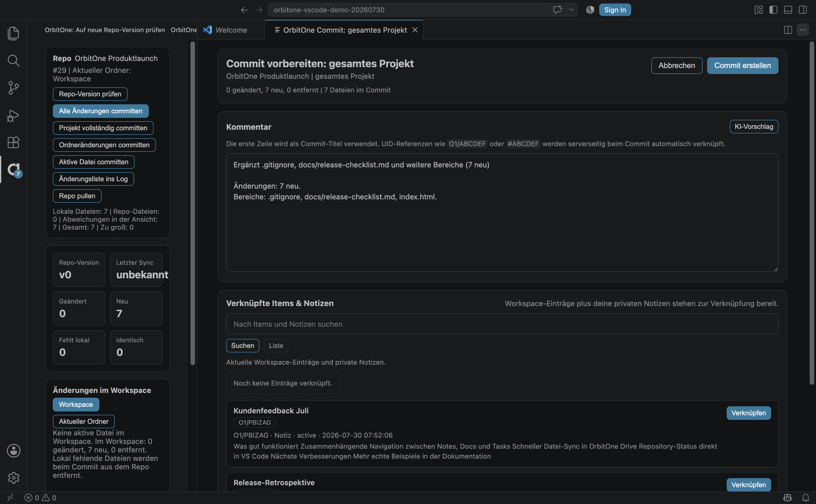Click the Release-Retrospektive title
The width and height of the screenshot is (816, 504).
coord(274,483)
